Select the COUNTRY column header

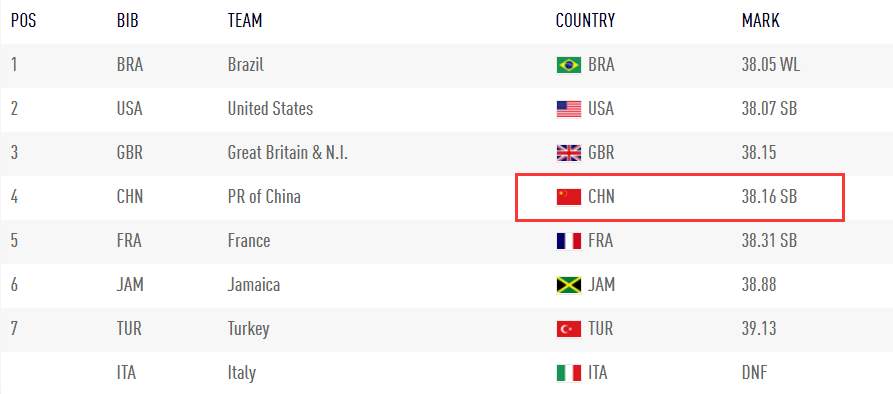[585, 20]
